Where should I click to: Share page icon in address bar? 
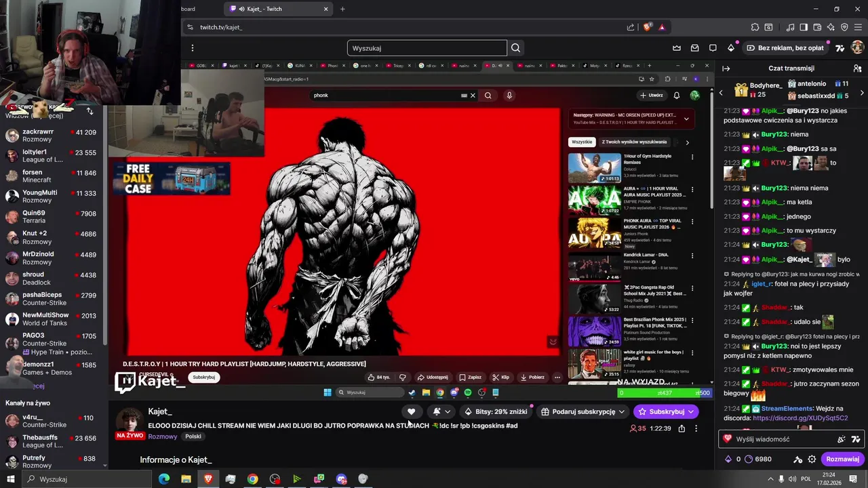[x=631, y=27]
